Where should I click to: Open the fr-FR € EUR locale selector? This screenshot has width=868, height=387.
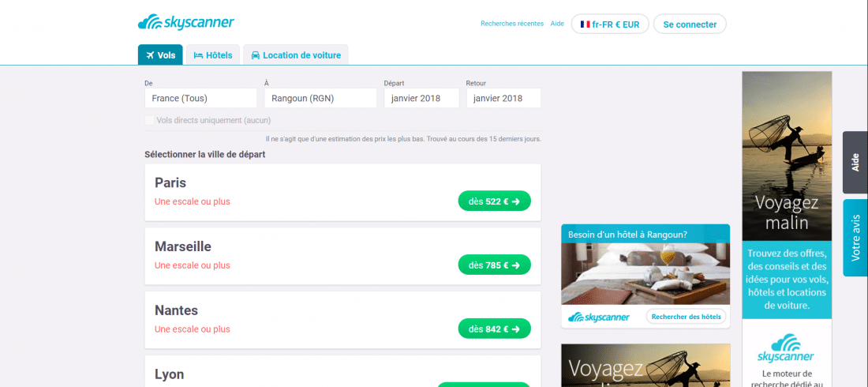(x=609, y=24)
